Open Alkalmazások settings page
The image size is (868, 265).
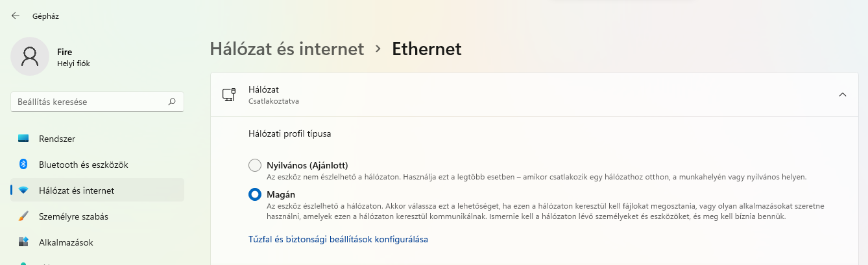pyautogui.click(x=97, y=242)
